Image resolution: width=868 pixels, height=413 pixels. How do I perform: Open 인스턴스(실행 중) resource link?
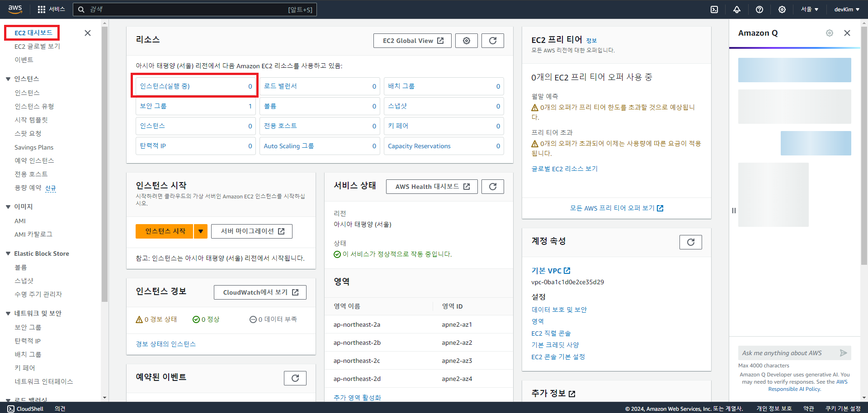tap(165, 86)
